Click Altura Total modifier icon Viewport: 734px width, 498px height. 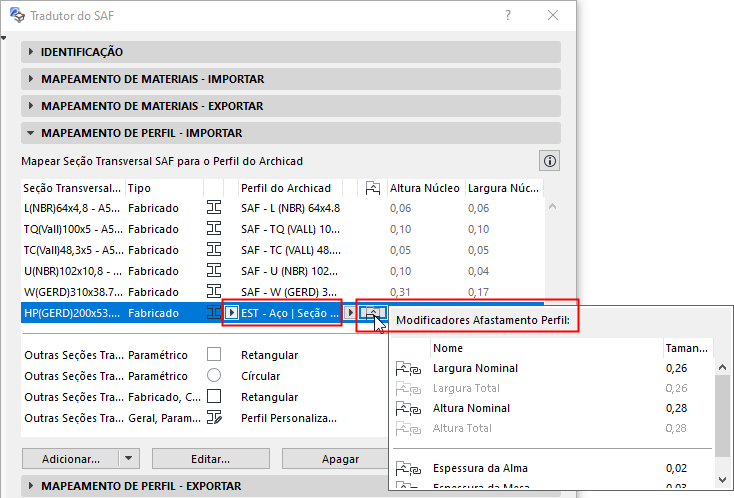point(408,428)
